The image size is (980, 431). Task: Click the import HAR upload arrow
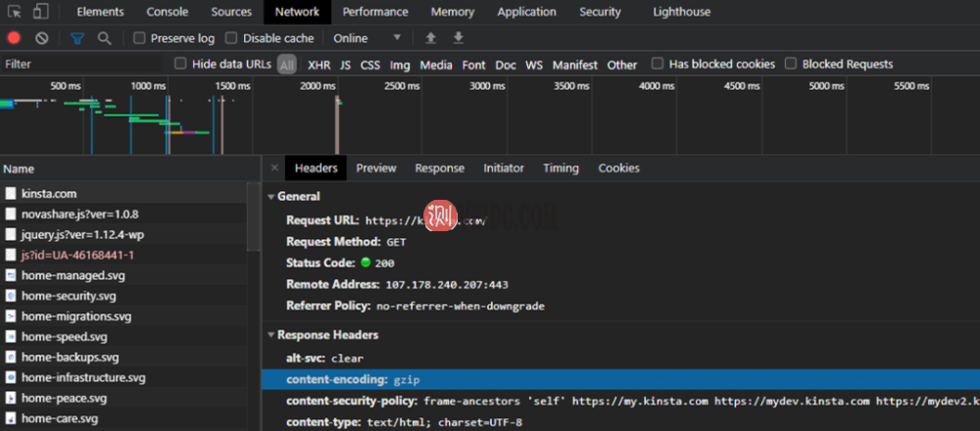click(430, 38)
